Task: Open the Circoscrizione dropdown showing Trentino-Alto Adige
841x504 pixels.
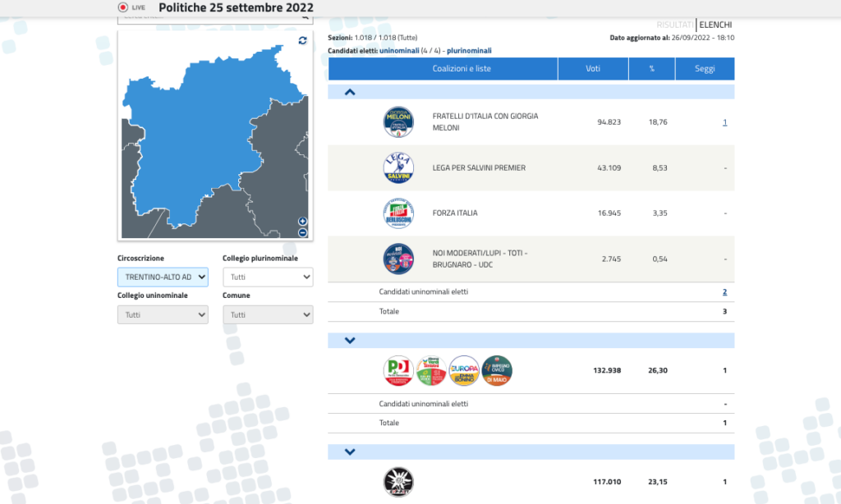Action: point(163,277)
